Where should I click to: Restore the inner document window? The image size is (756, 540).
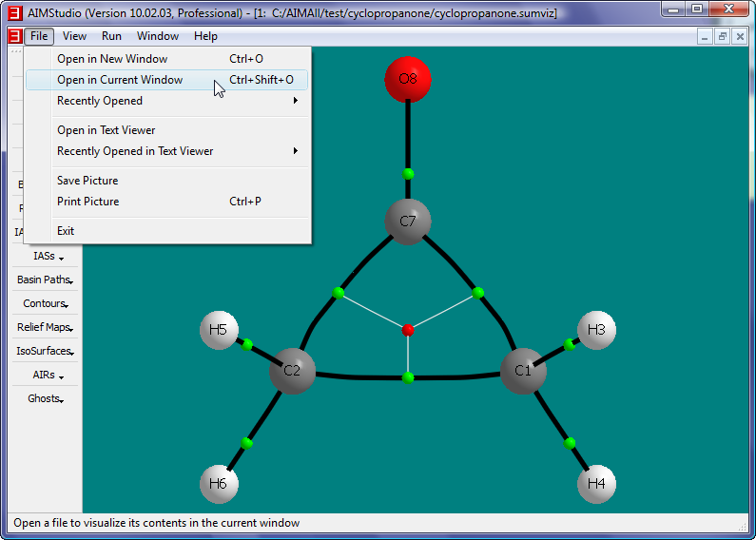(723, 36)
